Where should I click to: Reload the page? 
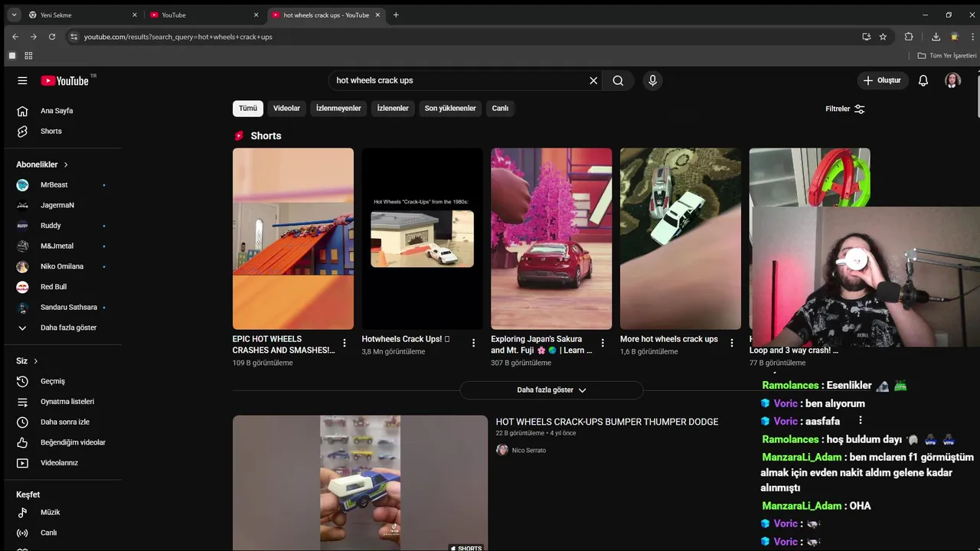52,37
